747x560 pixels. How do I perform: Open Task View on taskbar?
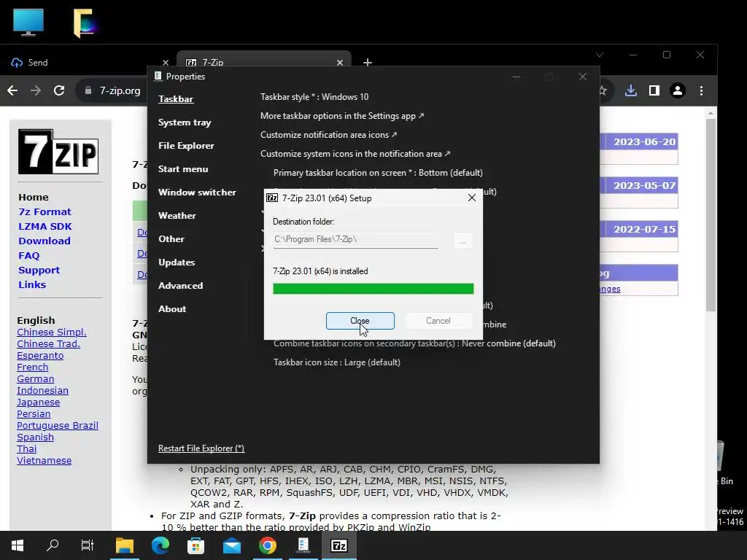point(88,545)
